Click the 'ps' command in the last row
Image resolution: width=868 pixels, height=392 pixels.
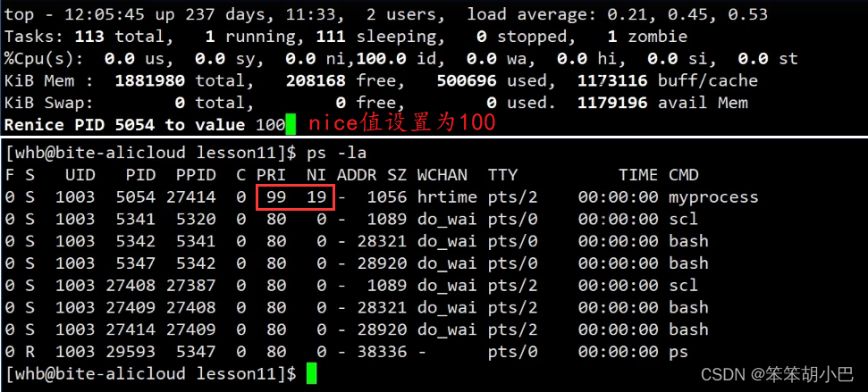pos(678,352)
